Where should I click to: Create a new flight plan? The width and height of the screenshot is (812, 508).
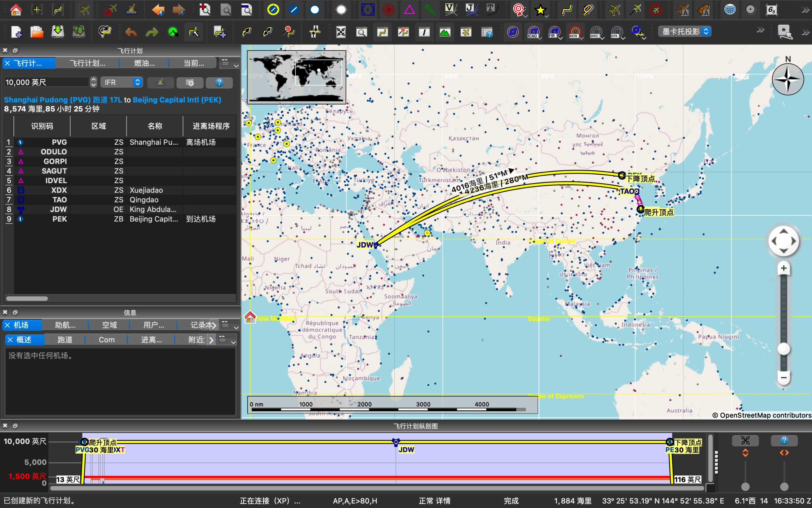[16, 32]
